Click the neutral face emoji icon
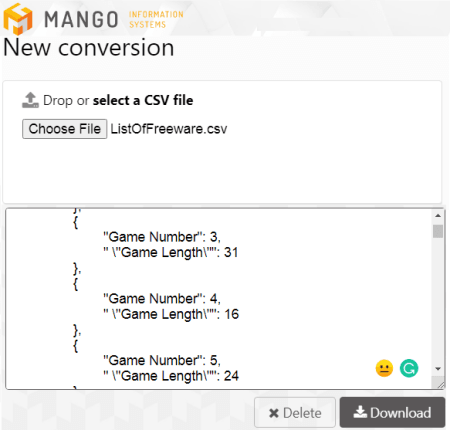Viewport: 450px width, 430px height. (384, 368)
